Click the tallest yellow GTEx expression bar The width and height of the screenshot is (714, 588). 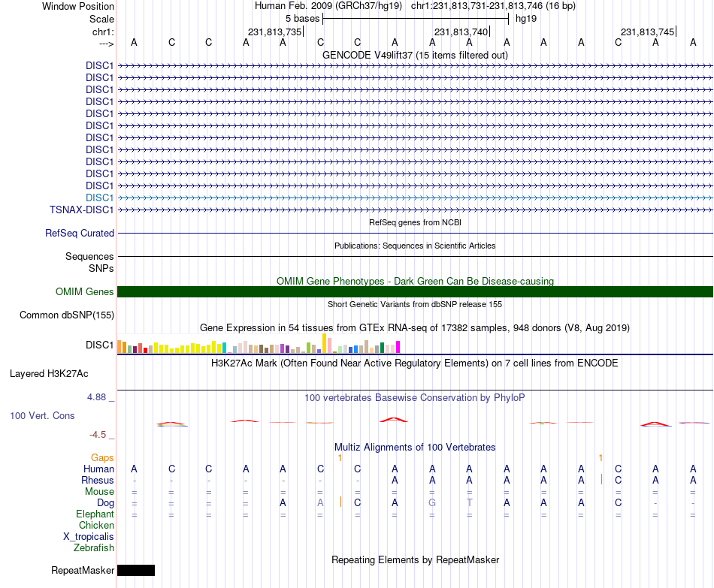(324, 344)
